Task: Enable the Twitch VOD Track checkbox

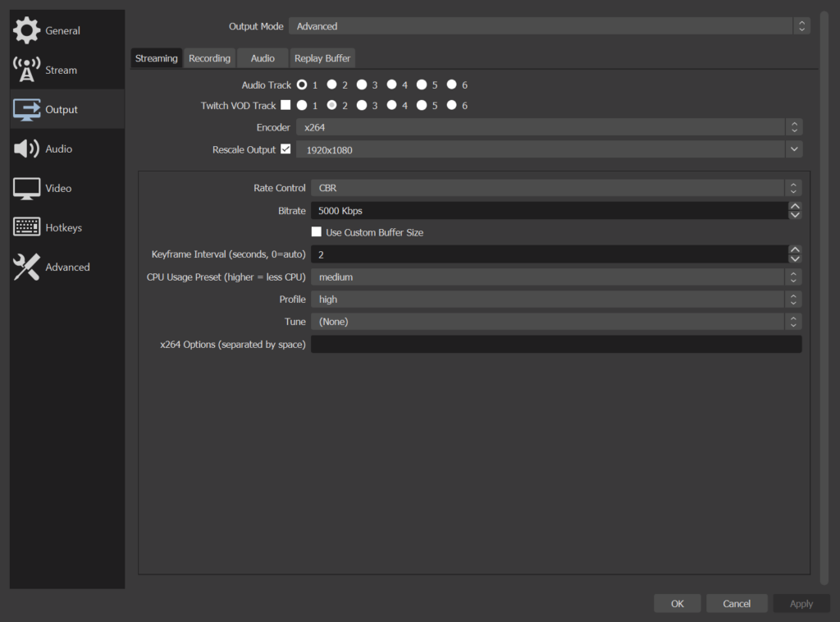Action: [x=285, y=105]
